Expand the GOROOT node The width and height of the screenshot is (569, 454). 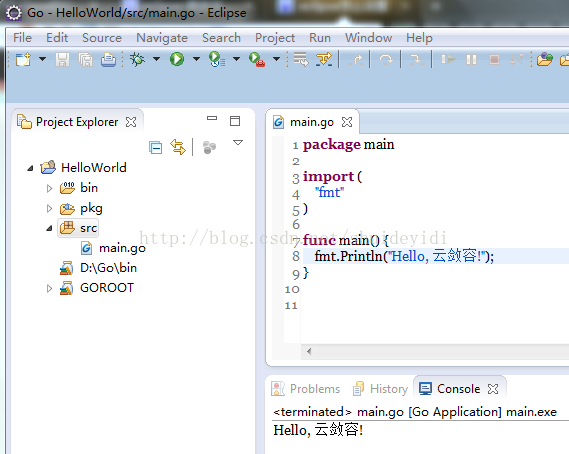tap(49, 289)
